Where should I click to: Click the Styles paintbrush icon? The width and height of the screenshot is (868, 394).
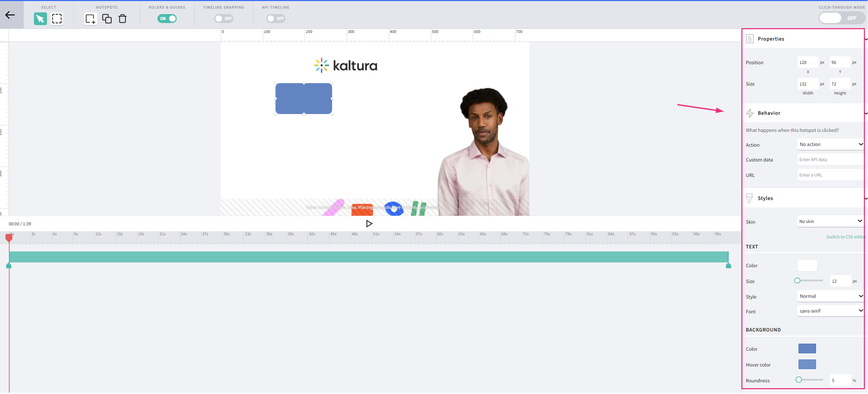tap(749, 198)
